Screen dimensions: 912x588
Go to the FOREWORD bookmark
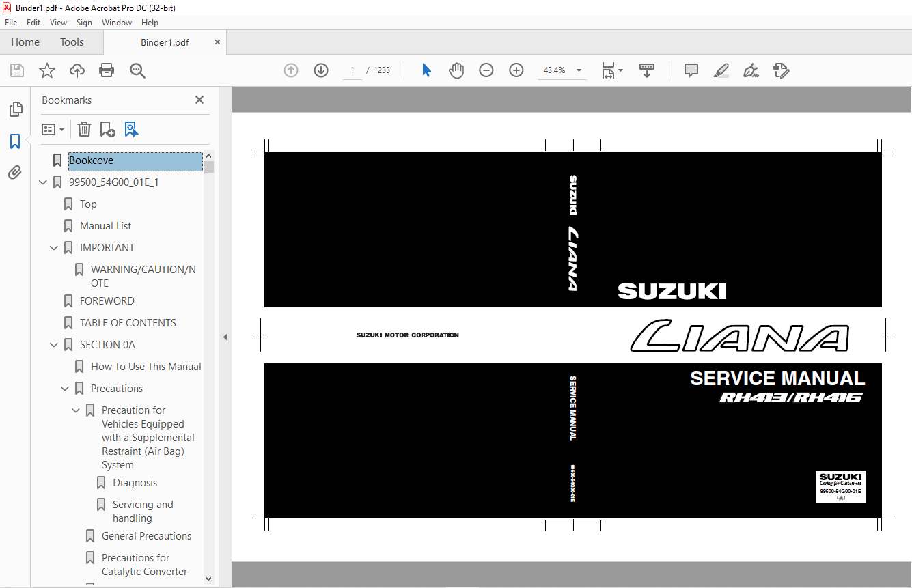click(x=107, y=301)
